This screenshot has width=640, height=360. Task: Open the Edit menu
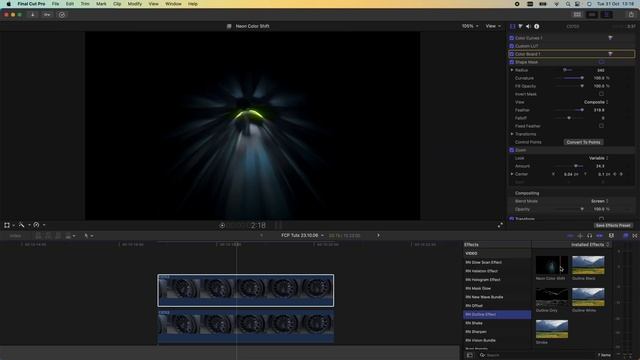tap(70, 4)
